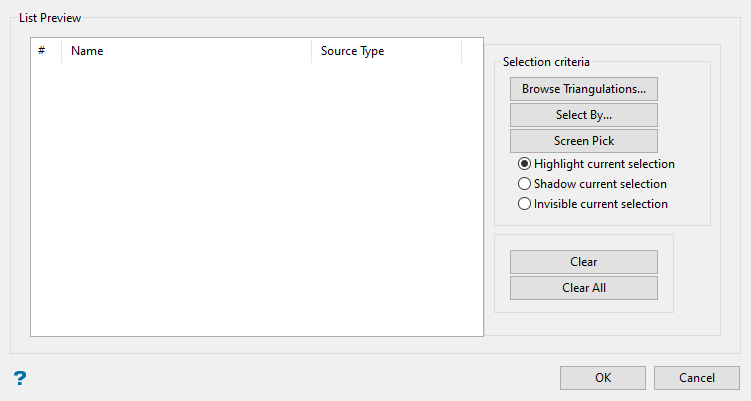This screenshot has width=751, height=401.
Task: Sort by the Name column header
Action: (186, 51)
